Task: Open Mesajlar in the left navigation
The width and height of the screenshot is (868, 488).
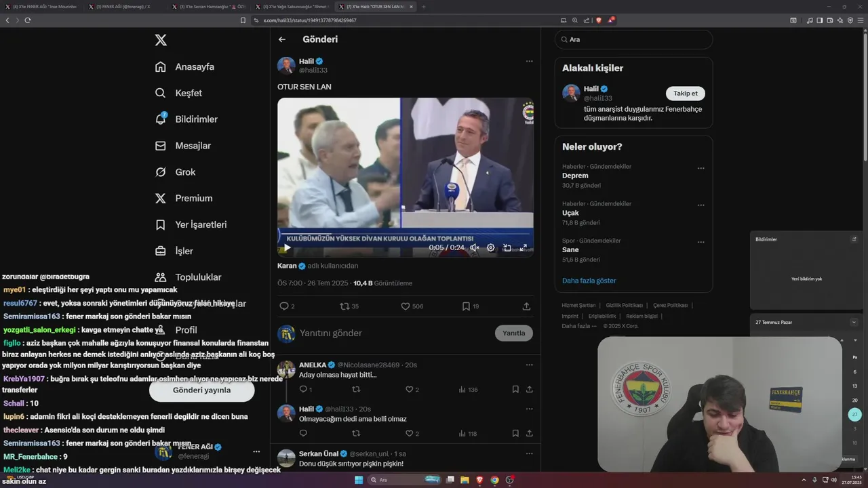Action: (183, 146)
